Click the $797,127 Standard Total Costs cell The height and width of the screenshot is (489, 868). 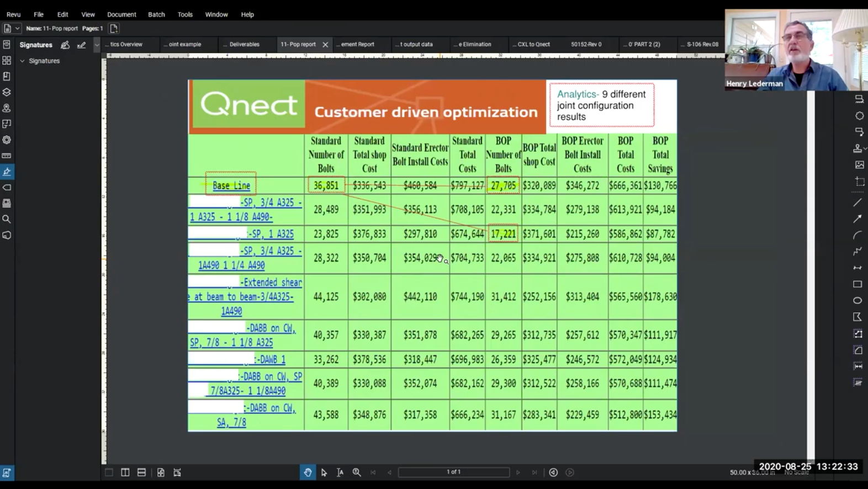pos(467,185)
